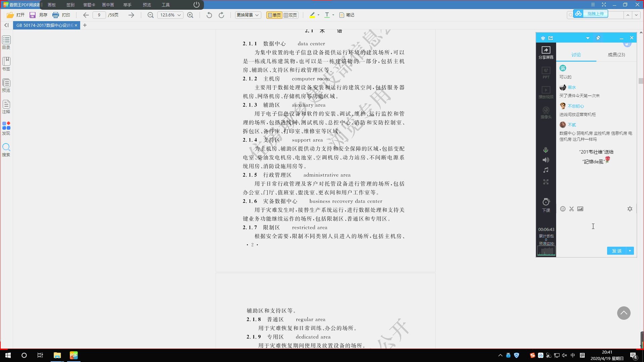Open the 更换背景 background dropdown
644x362 pixels.
tap(248, 15)
